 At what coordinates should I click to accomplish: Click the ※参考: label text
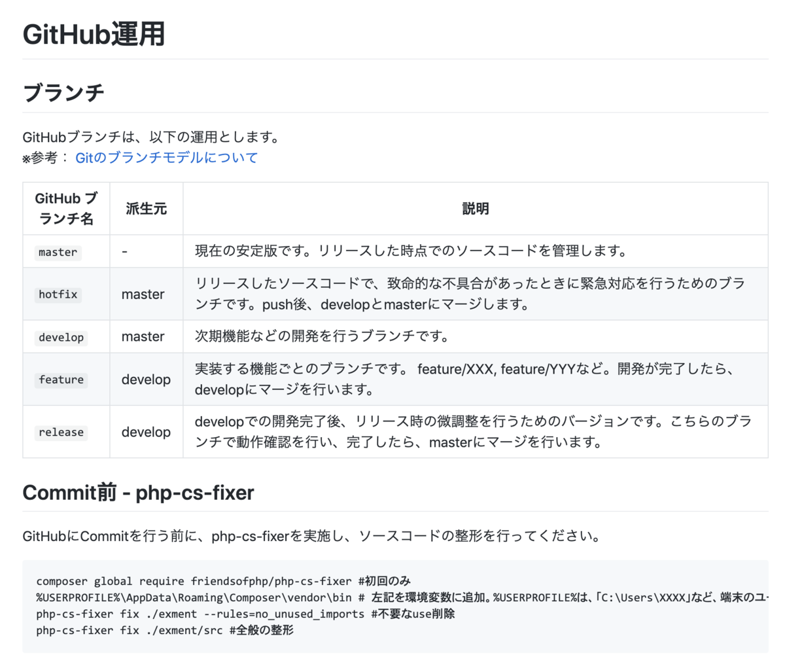(46, 158)
